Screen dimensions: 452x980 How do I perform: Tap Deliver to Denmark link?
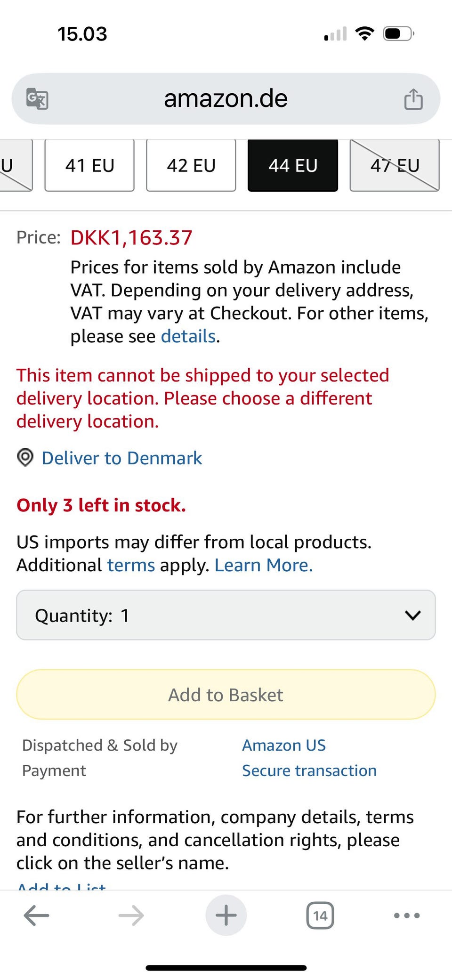[122, 458]
